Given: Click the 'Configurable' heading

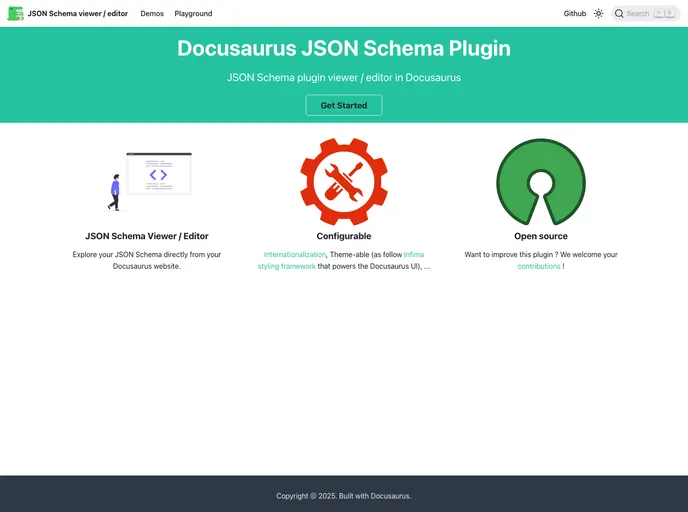Looking at the screenshot, I should click(344, 236).
